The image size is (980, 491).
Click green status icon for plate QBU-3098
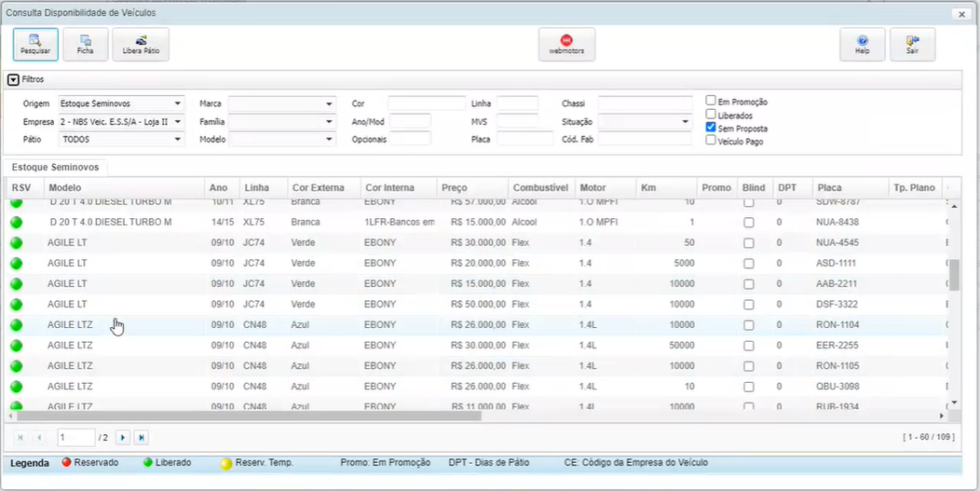pyautogui.click(x=16, y=387)
